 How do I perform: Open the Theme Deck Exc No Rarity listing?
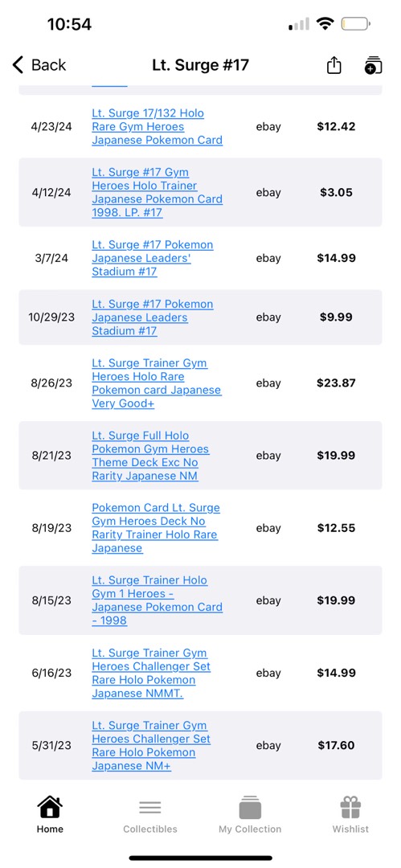click(150, 456)
